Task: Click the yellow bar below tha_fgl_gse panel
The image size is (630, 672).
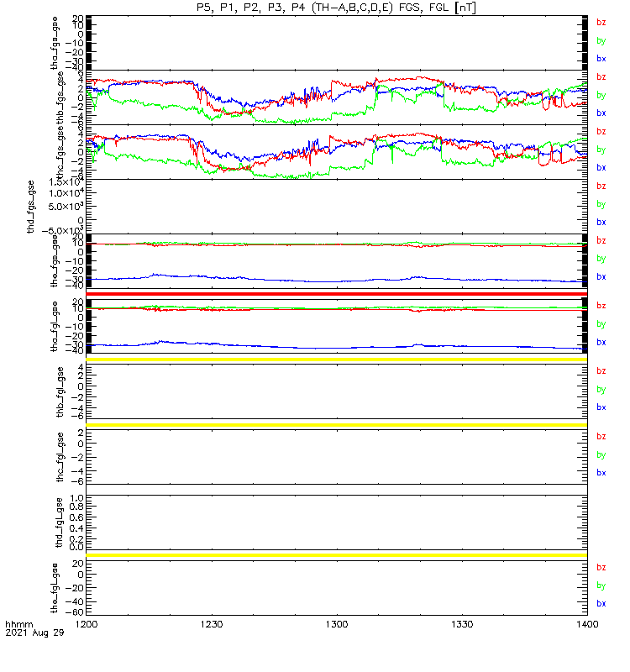Action: point(337,360)
